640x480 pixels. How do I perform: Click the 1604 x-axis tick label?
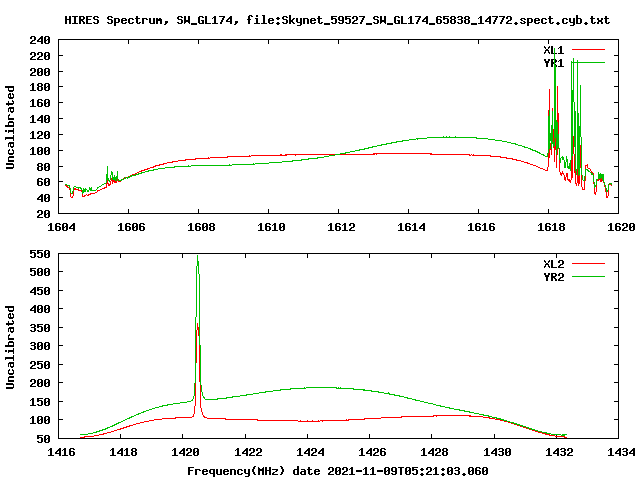coord(61,227)
